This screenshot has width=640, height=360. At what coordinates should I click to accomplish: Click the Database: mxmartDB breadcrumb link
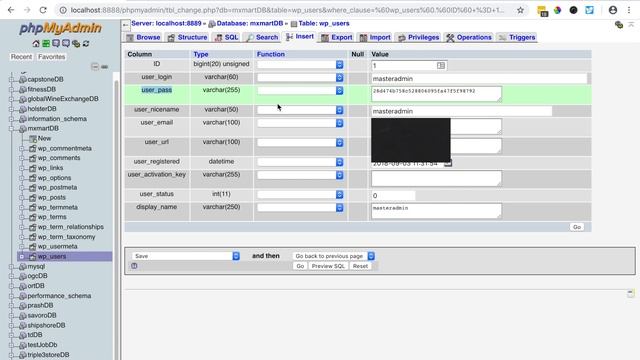coord(249,24)
